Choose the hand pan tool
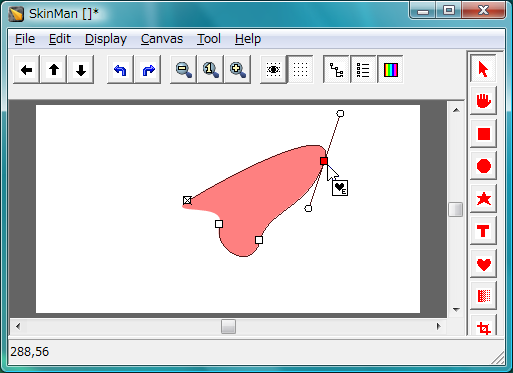This screenshot has width=513, height=373. (x=483, y=101)
